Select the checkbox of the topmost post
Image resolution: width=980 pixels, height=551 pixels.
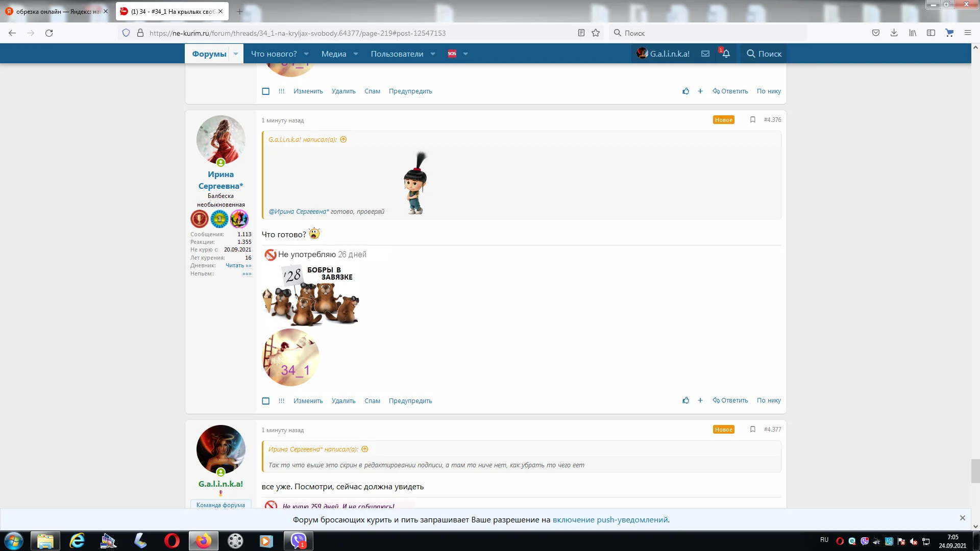[265, 91]
